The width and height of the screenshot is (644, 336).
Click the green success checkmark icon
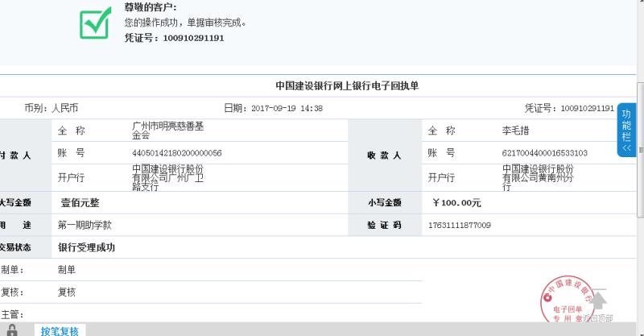coord(95,23)
